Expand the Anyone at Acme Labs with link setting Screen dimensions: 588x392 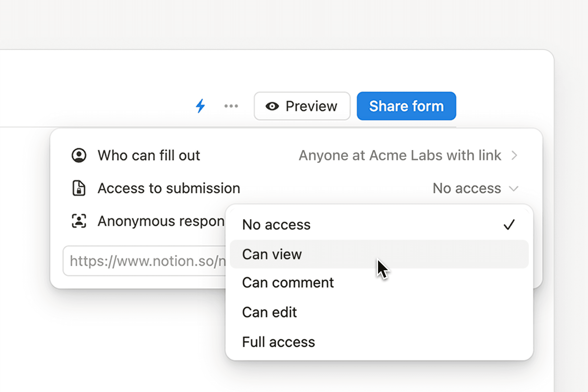[400, 155]
